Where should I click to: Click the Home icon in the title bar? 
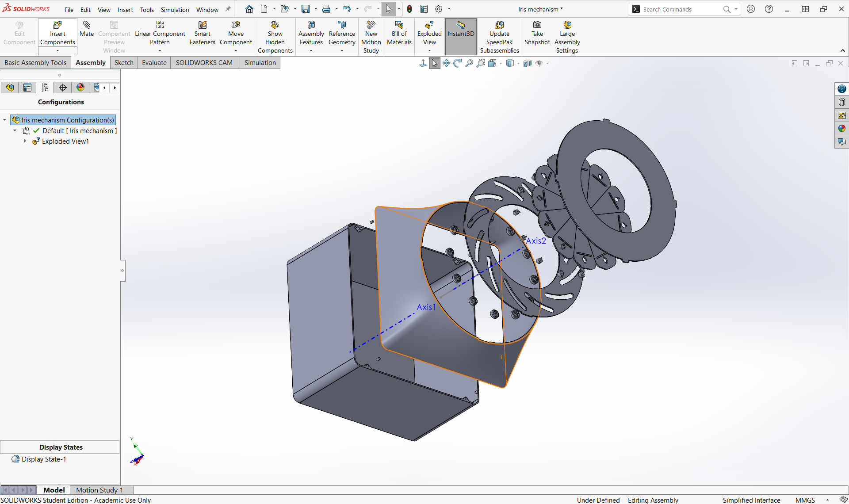pyautogui.click(x=249, y=9)
